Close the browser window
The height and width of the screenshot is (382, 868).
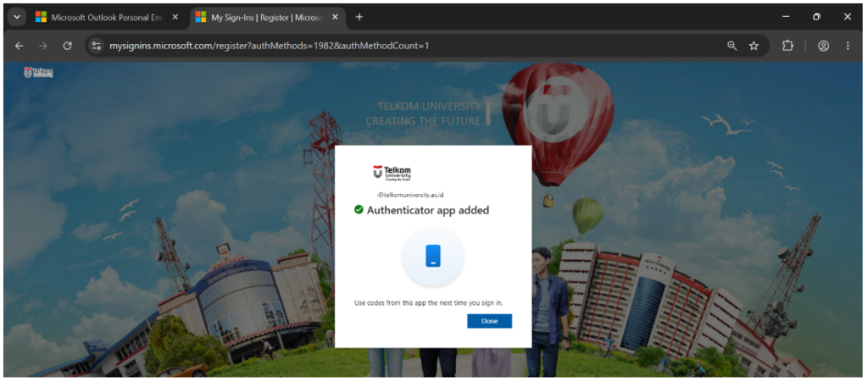click(x=848, y=17)
